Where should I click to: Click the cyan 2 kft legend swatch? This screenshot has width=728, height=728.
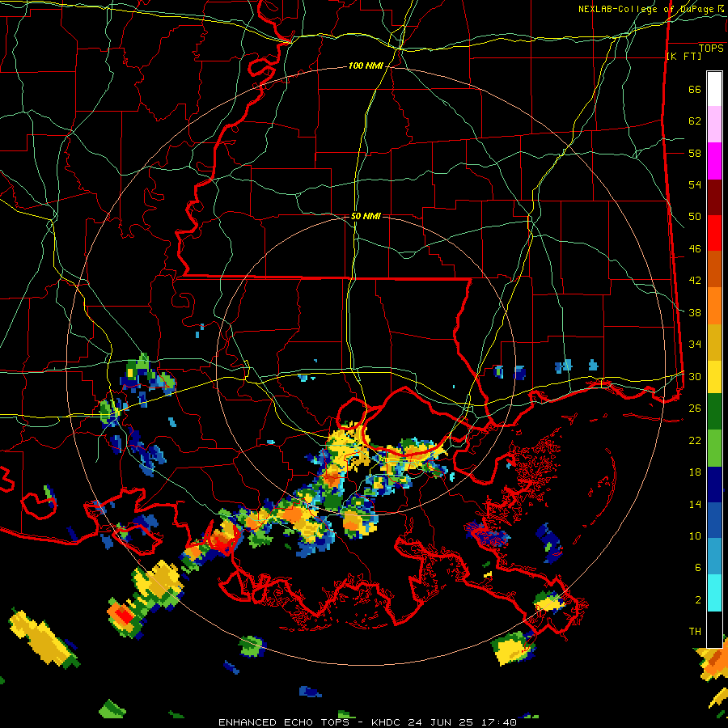tap(714, 593)
